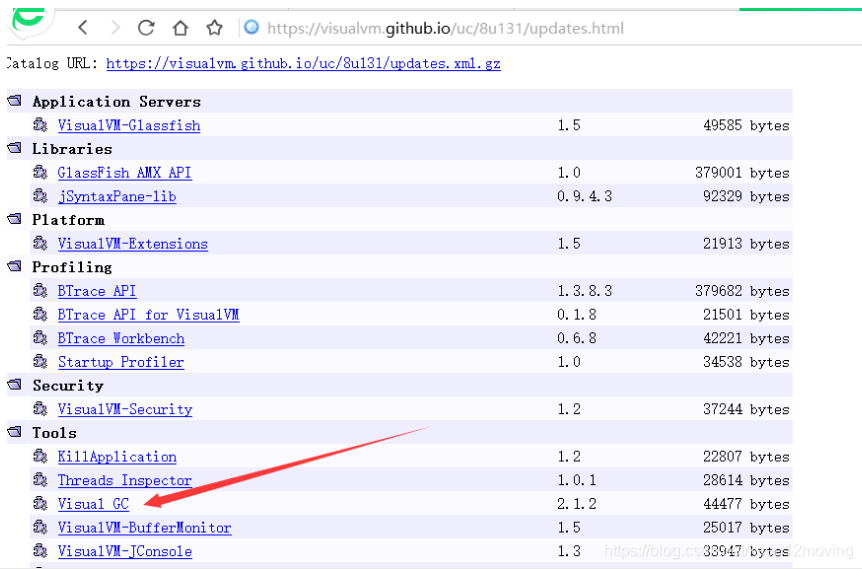Click the Application Servers folder icon
The height and width of the screenshot is (569, 862).
pos(15,101)
